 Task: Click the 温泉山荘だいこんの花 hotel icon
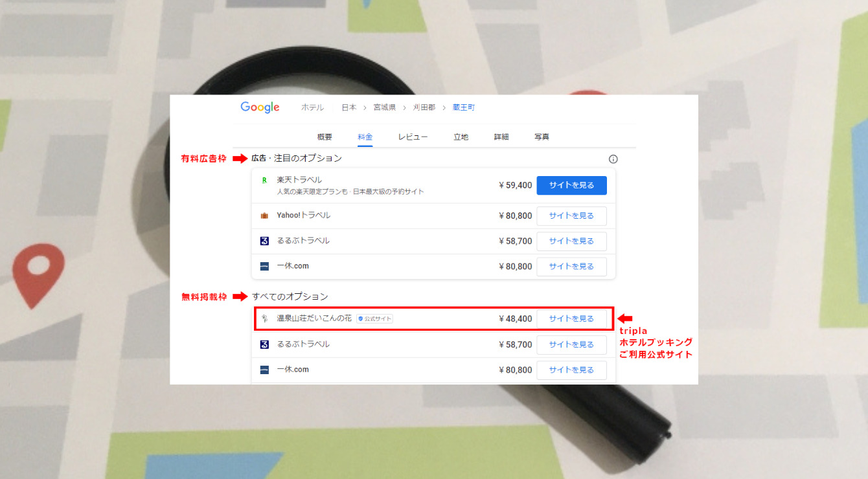click(264, 318)
